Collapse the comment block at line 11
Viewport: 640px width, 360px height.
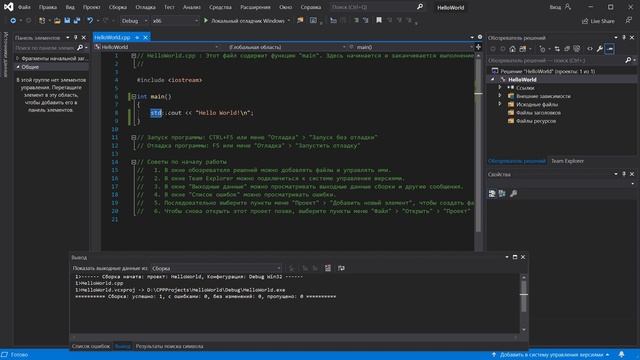pos(133,138)
